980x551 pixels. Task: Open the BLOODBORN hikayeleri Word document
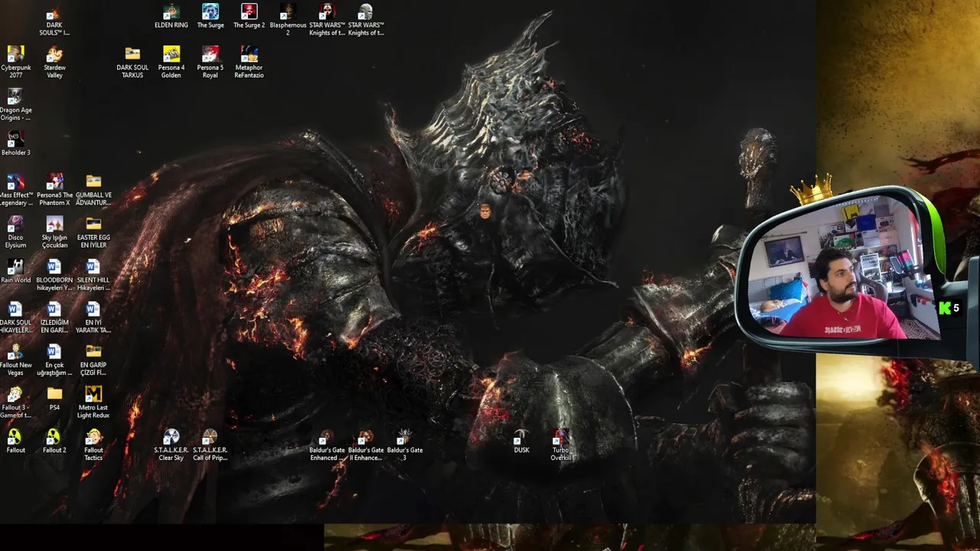[54, 275]
